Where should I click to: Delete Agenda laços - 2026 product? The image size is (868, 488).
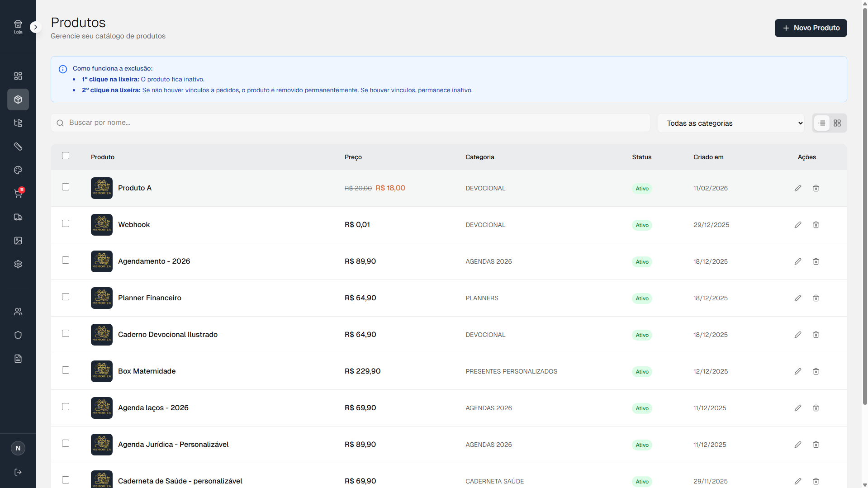(x=816, y=408)
